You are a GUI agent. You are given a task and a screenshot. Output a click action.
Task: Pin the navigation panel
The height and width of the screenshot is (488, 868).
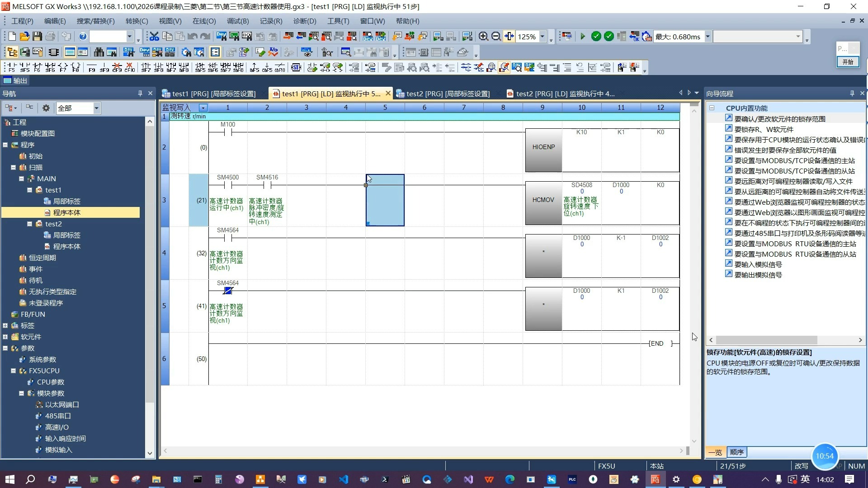click(140, 94)
